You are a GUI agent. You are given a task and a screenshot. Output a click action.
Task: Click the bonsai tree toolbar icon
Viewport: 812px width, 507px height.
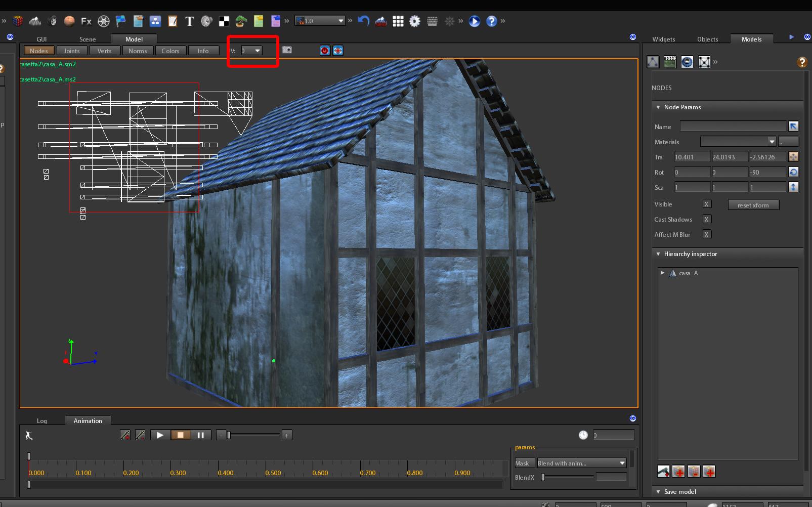[x=241, y=21]
